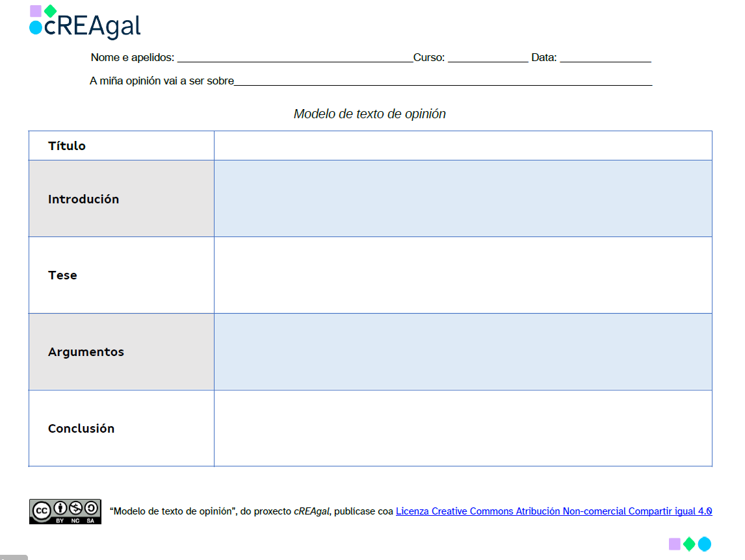Click the empty cell beside Tese
This screenshot has height=560, width=745.
[x=463, y=275]
